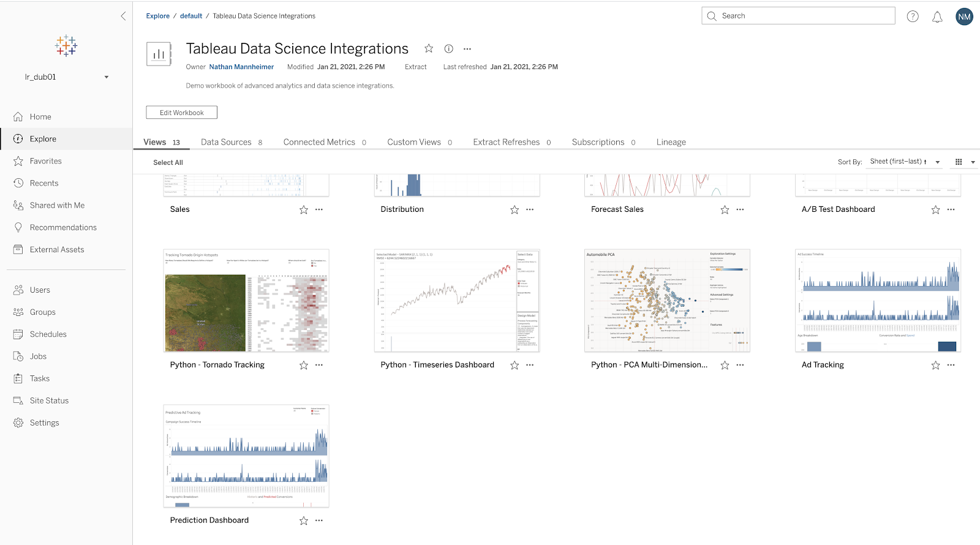Image resolution: width=980 pixels, height=545 pixels.
Task: Star the Forecast Sales view
Action: point(725,209)
